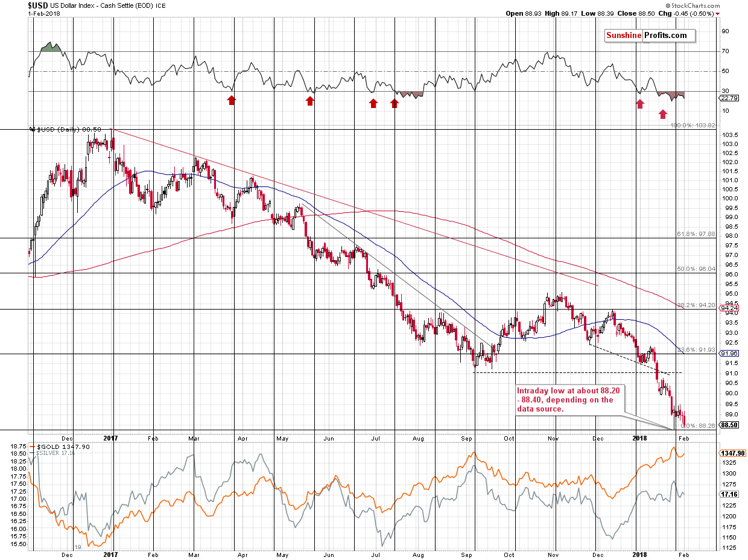Click the gray 17.16 silver price tag

[x=730, y=494]
